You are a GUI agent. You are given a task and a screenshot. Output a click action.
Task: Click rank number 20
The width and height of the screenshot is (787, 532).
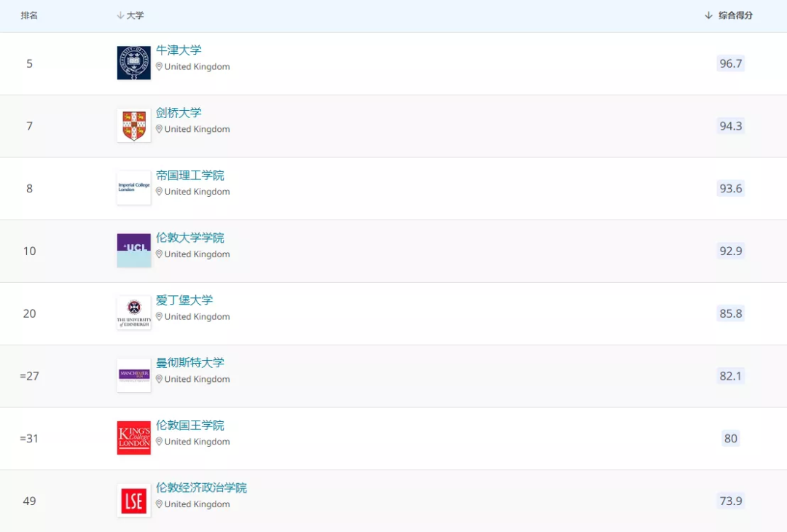pos(30,313)
